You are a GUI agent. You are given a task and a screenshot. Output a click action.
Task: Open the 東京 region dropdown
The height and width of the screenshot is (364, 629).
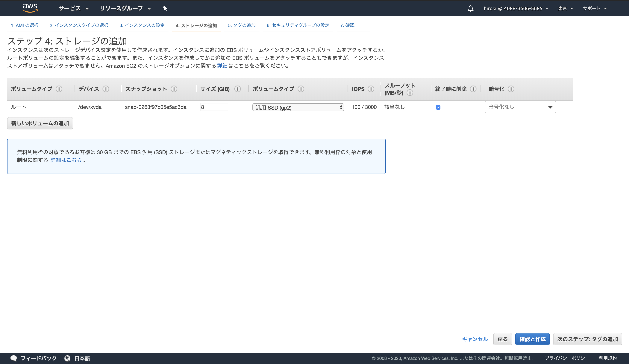[565, 8]
